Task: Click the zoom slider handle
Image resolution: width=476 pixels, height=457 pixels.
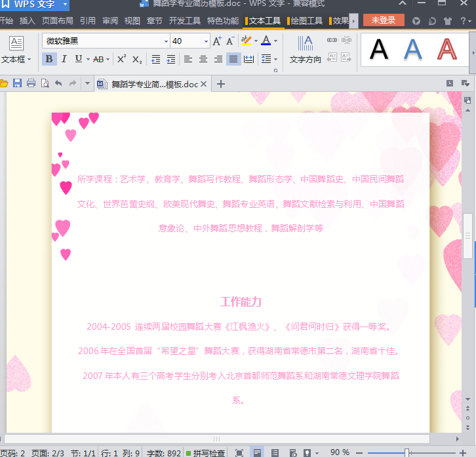Action: click(407, 453)
